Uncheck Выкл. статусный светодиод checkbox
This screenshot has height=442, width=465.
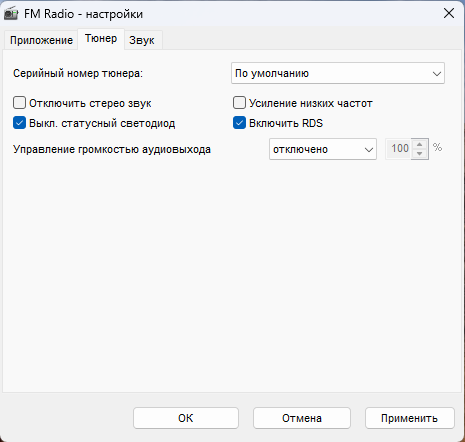19,123
